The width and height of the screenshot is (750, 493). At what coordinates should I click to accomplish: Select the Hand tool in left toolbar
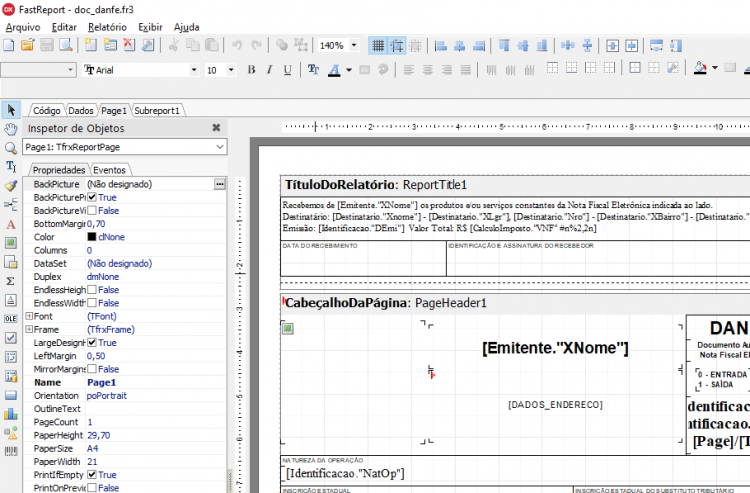click(x=11, y=129)
